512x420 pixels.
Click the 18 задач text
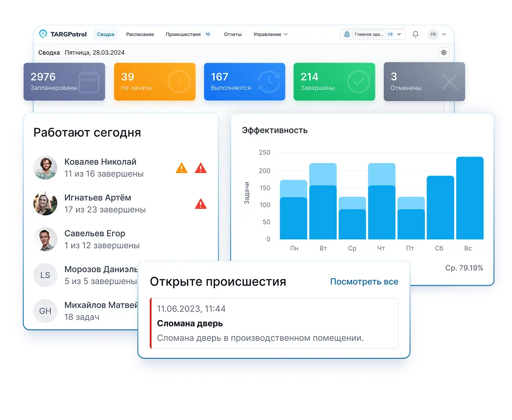click(x=82, y=317)
